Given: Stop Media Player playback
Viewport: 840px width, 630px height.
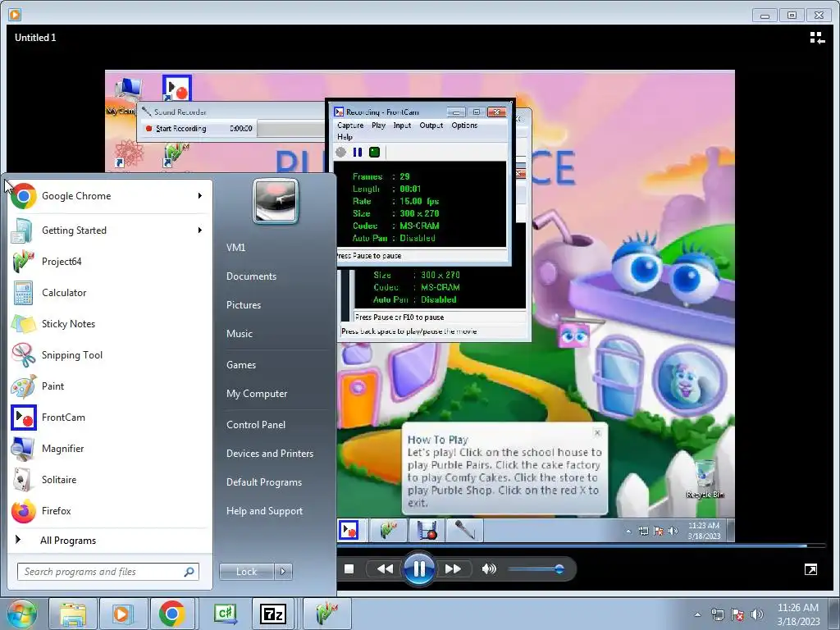Looking at the screenshot, I should pyautogui.click(x=349, y=569).
